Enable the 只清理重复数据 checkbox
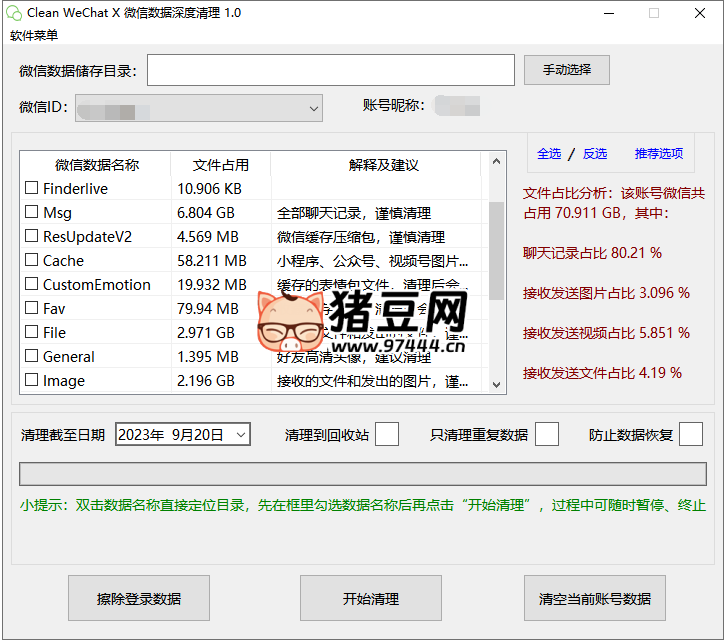The height and width of the screenshot is (642, 726). click(547, 434)
